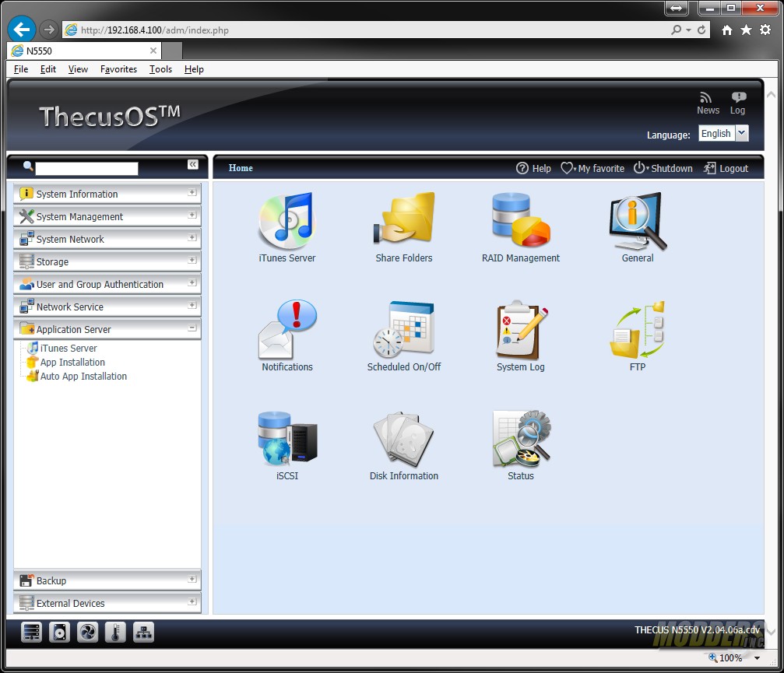Viewport: 784px width, 673px height.
Task: Open the Language dropdown
Action: 741,133
